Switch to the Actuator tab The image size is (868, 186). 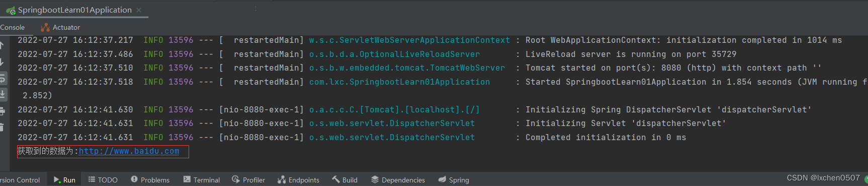pos(60,27)
